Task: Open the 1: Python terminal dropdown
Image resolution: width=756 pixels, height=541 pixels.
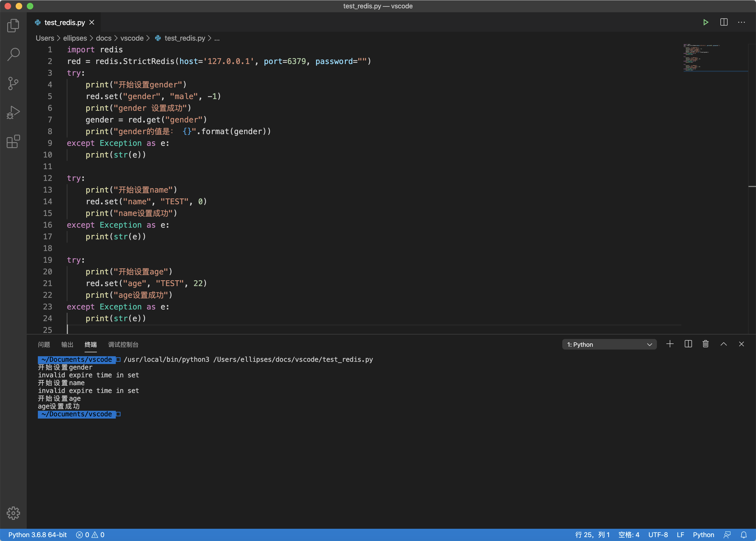Action: pyautogui.click(x=609, y=344)
